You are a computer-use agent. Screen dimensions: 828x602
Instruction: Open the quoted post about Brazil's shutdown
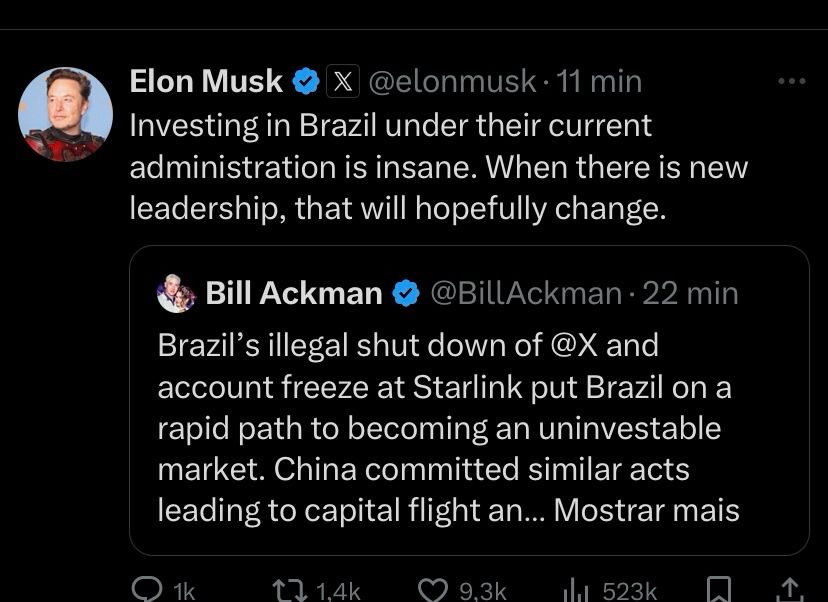click(x=440, y=428)
